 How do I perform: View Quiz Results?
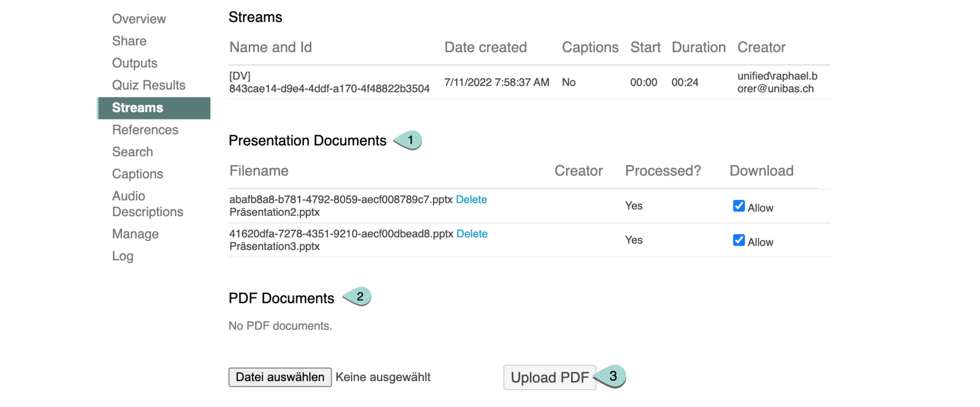point(149,85)
